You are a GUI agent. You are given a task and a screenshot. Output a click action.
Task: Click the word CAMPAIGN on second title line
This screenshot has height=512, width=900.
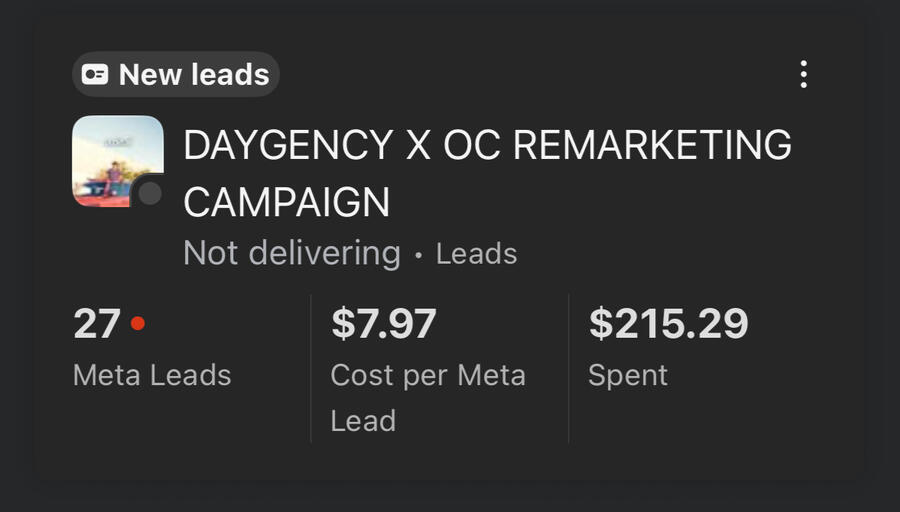[x=287, y=202]
